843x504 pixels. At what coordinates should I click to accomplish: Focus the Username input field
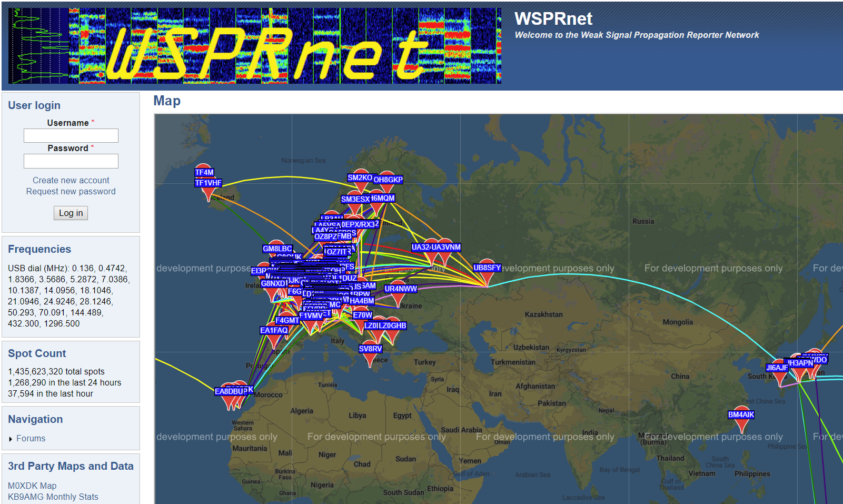tap(71, 135)
